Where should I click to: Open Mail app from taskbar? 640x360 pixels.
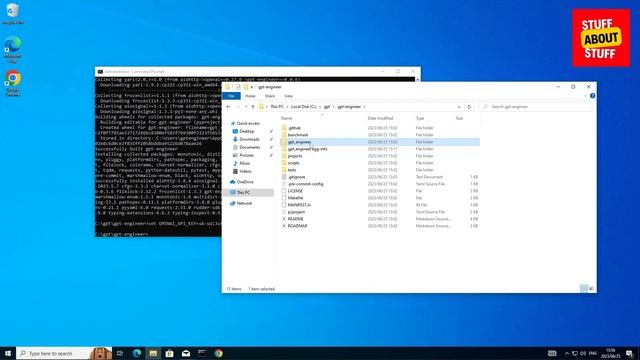pyautogui.click(x=186, y=353)
